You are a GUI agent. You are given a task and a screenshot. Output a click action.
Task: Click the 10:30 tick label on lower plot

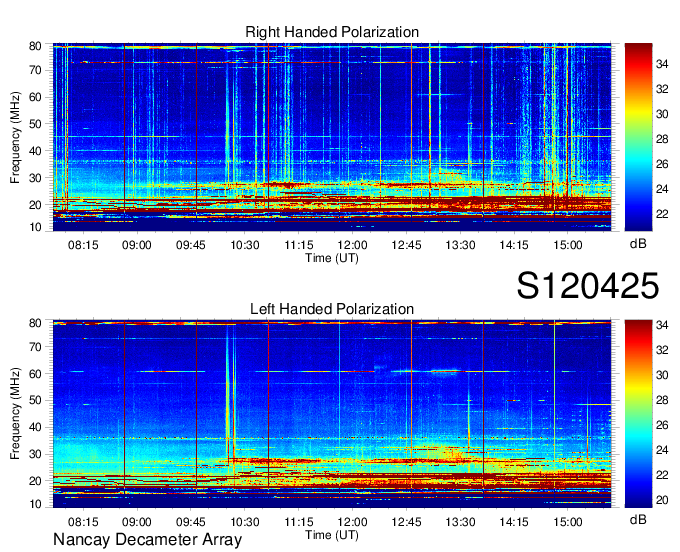point(245,522)
